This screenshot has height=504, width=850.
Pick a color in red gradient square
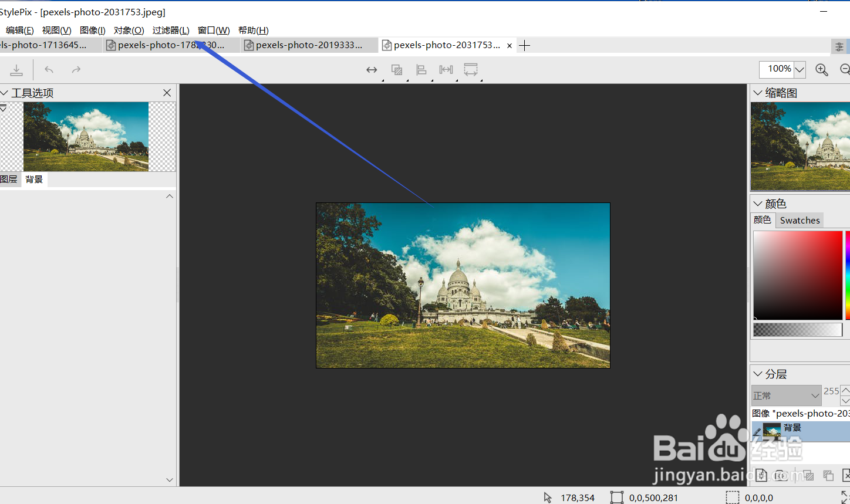point(798,275)
